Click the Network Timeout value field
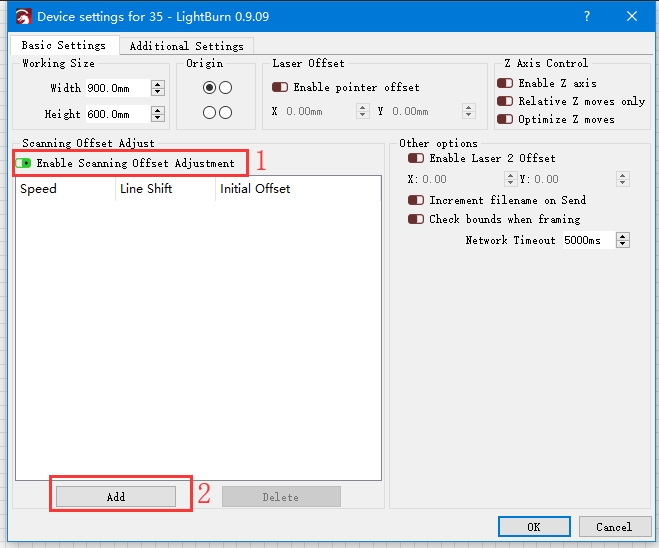The height and width of the screenshot is (548, 659). pyautogui.click(x=589, y=240)
